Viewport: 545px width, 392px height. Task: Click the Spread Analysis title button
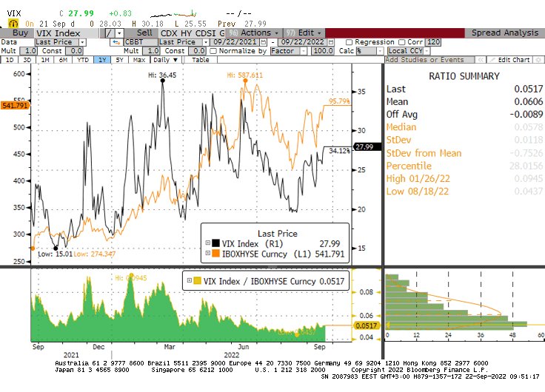tap(505, 33)
